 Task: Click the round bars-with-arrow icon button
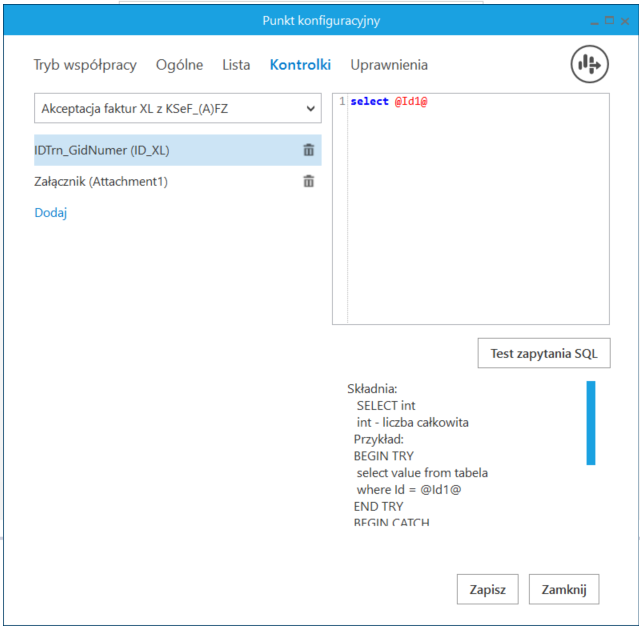[589, 64]
